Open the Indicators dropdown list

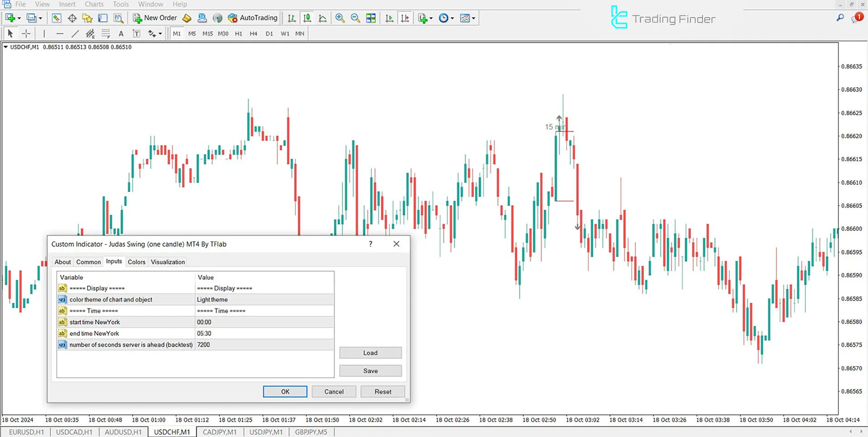(x=423, y=18)
